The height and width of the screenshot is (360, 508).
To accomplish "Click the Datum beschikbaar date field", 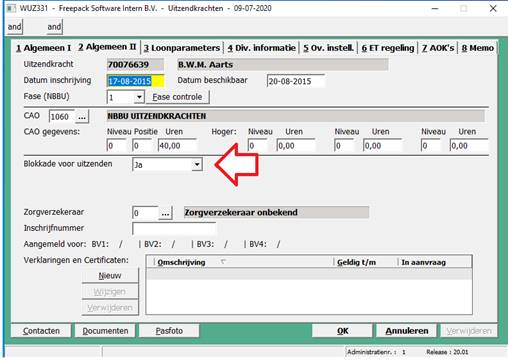I will point(296,81).
